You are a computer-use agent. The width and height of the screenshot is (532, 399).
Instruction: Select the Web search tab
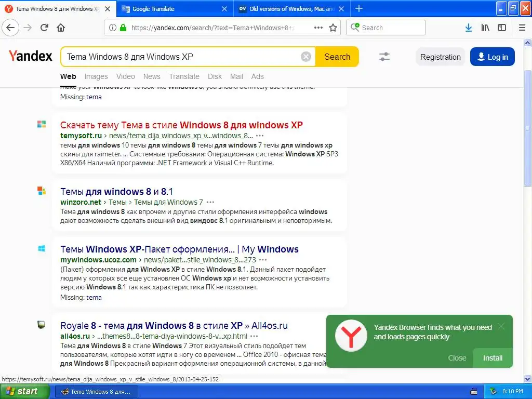tap(68, 77)
